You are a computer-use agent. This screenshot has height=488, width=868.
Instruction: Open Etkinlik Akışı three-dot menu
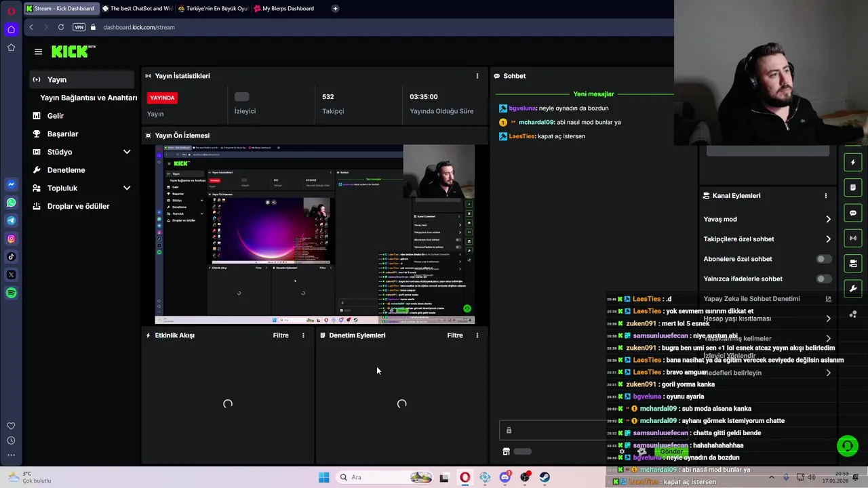tap(303, 335)
